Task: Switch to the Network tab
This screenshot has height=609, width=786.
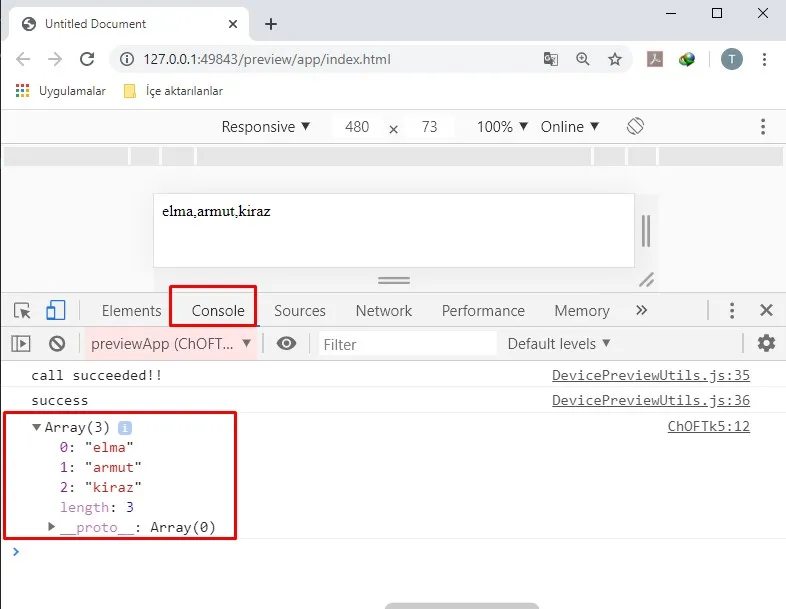Action: pyautogui.click(x=384, y=311)
